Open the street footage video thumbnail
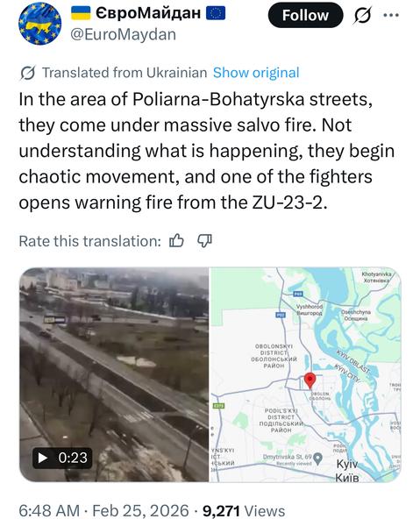The height and width of the screenshot is (526, 420). [x=114, y=374]
